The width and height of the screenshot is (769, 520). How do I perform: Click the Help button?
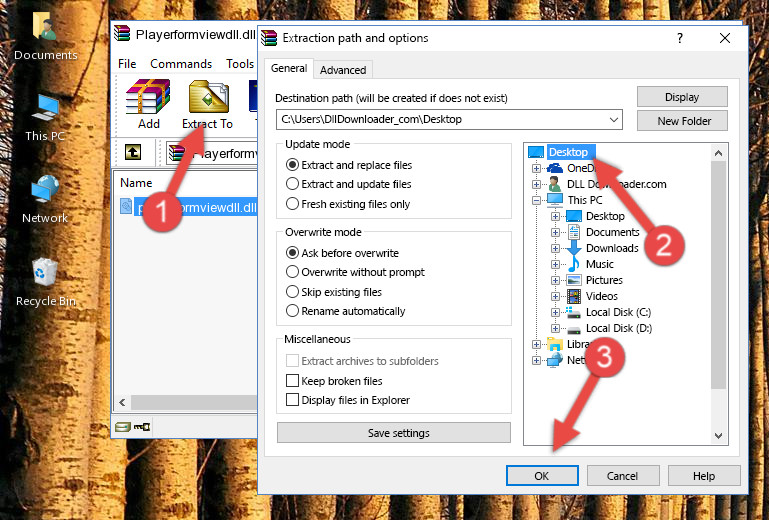pos(704,476)
